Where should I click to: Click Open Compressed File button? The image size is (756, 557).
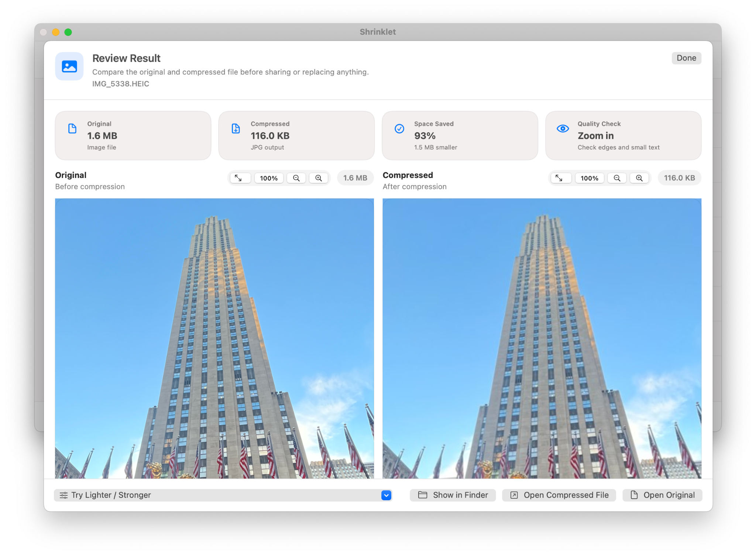click(x=559, y=495)
